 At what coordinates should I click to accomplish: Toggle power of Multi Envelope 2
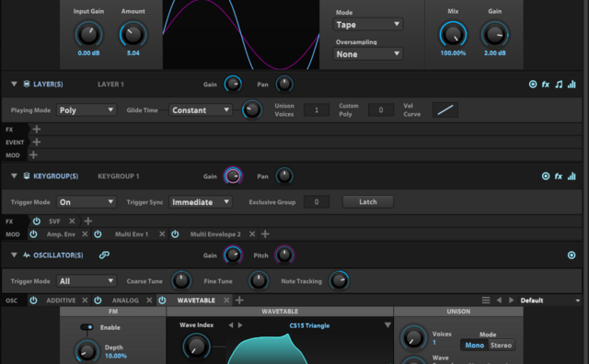pos(175,233)
